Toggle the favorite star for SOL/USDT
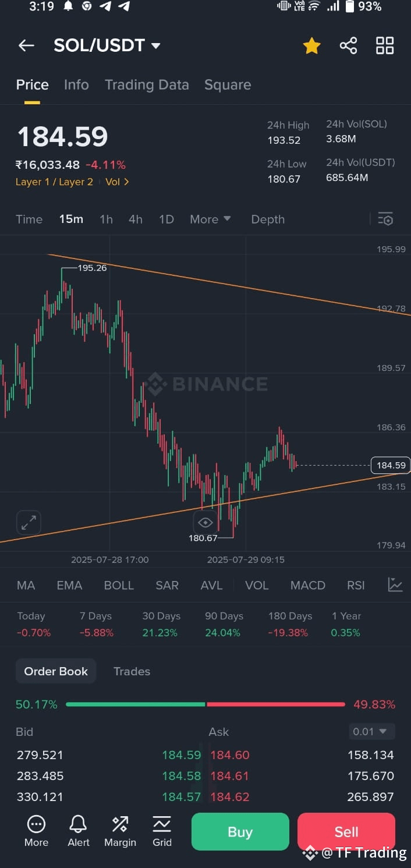 (311, 45)
